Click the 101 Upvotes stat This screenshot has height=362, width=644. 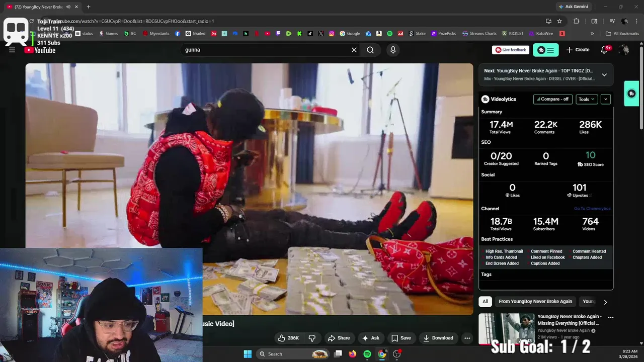[580, 190]
